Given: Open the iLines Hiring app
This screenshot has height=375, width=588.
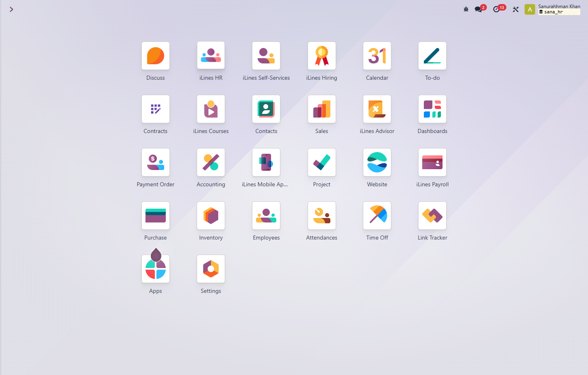Looking at the screenshot, I should [322, 56].
